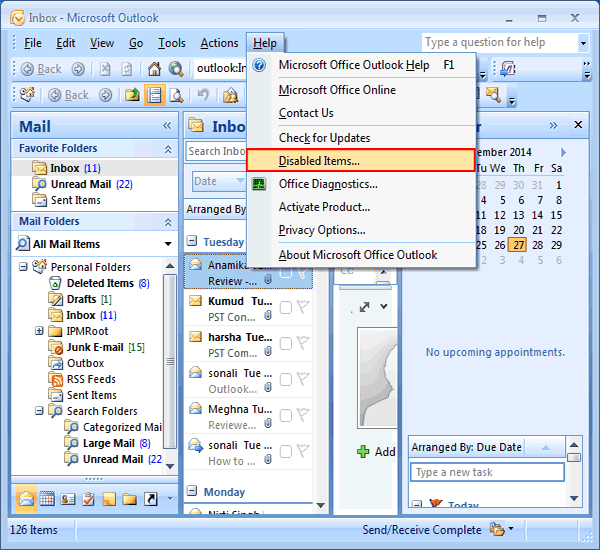Select About Microsoft Office Outlook

point(361,255)
